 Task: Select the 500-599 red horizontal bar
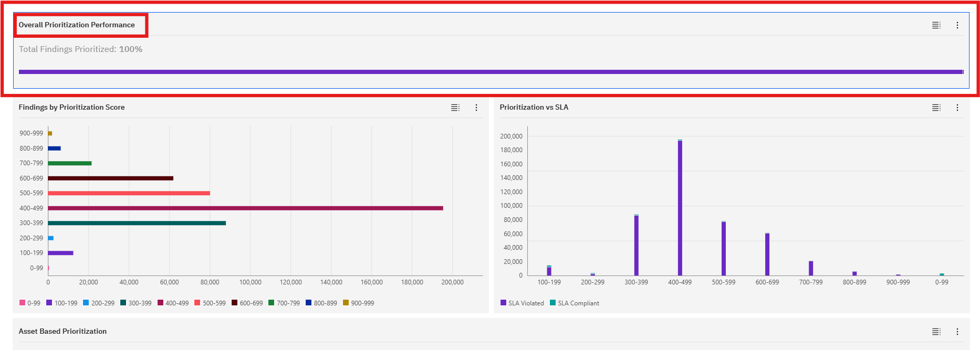point(129,193)
